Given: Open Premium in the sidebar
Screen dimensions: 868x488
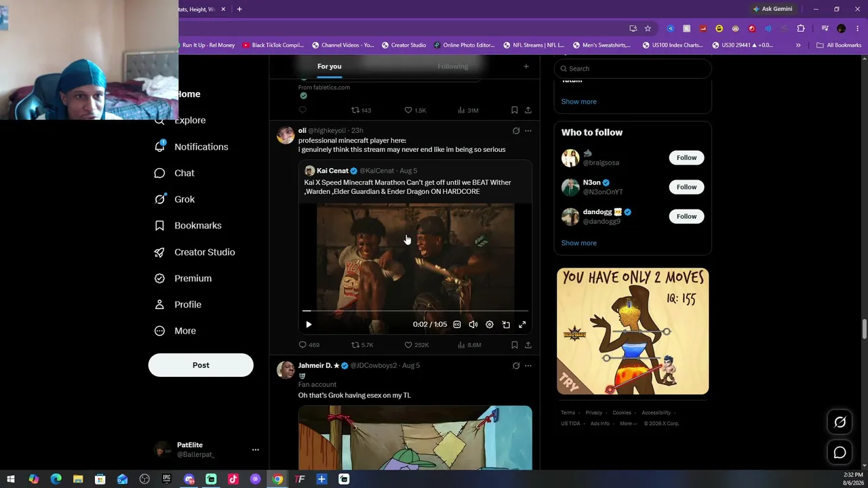Looking at the screenshot, I should (183, 279).
